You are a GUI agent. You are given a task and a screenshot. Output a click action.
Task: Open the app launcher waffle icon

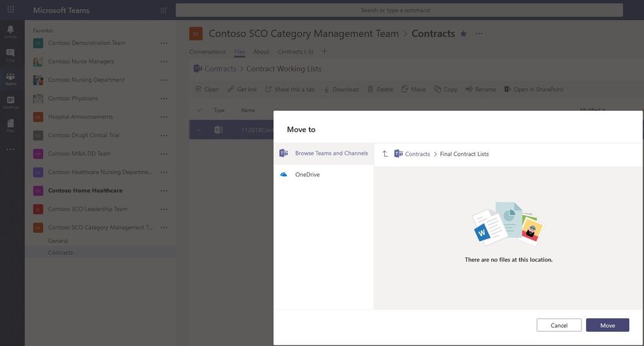pyautogui.click(x=11, y=10)
